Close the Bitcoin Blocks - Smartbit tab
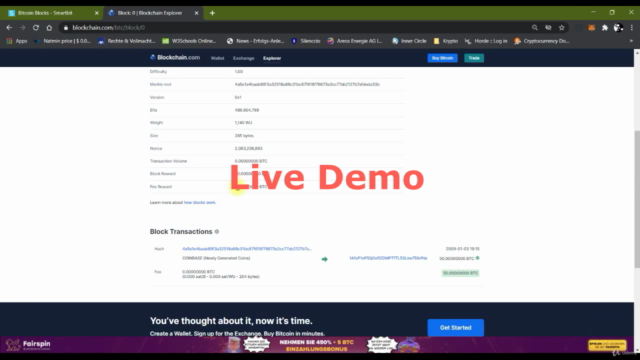The image size is (640, 360). pos(97,13)
